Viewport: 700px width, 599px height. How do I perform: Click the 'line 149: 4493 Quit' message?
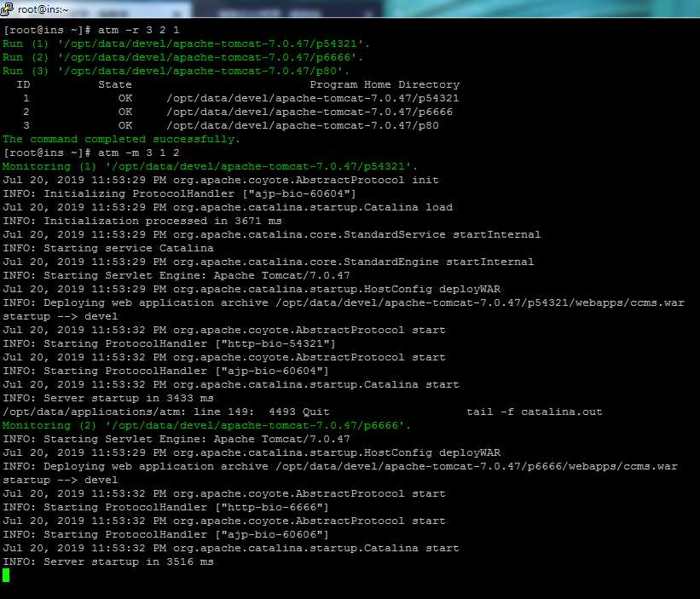(166, 412)
